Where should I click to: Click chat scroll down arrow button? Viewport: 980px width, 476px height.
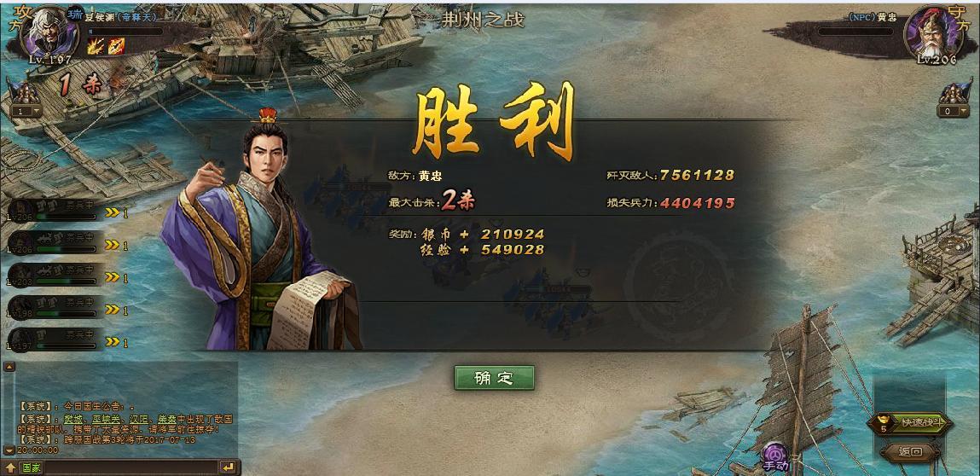tap(9, 450)
